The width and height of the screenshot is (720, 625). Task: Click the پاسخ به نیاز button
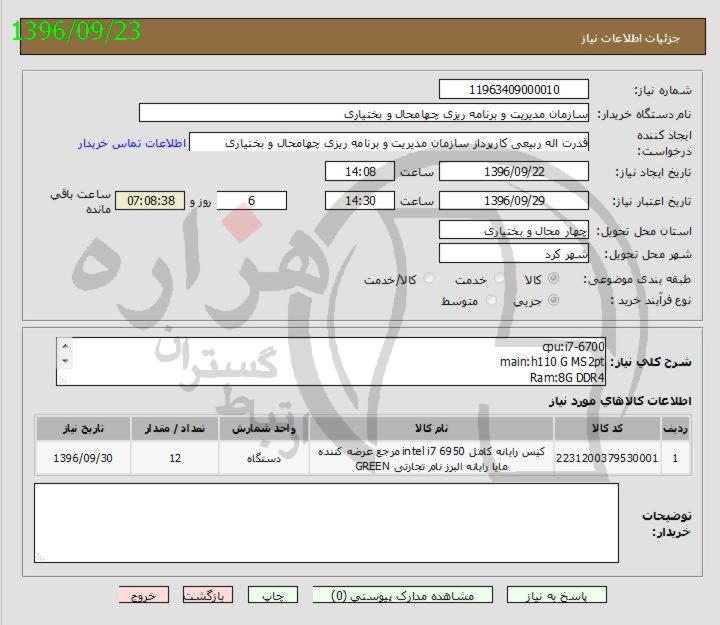[x=557, y=595]
